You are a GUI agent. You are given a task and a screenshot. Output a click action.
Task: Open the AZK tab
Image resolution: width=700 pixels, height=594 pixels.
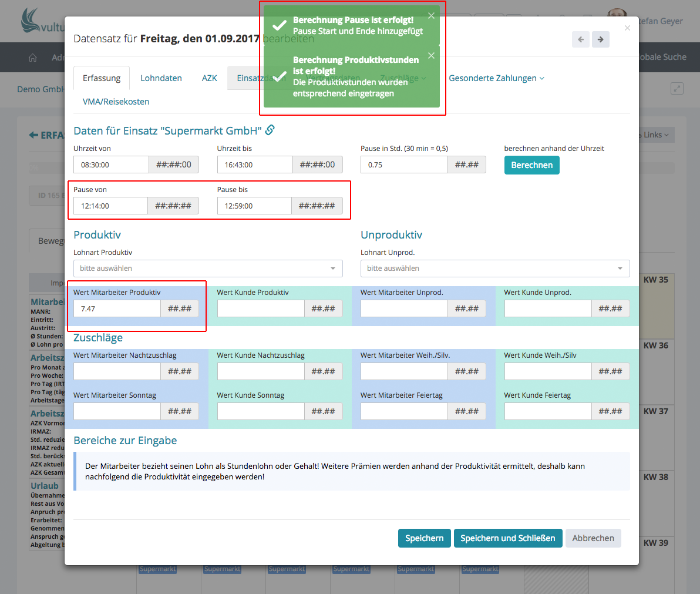coord(209,78)
